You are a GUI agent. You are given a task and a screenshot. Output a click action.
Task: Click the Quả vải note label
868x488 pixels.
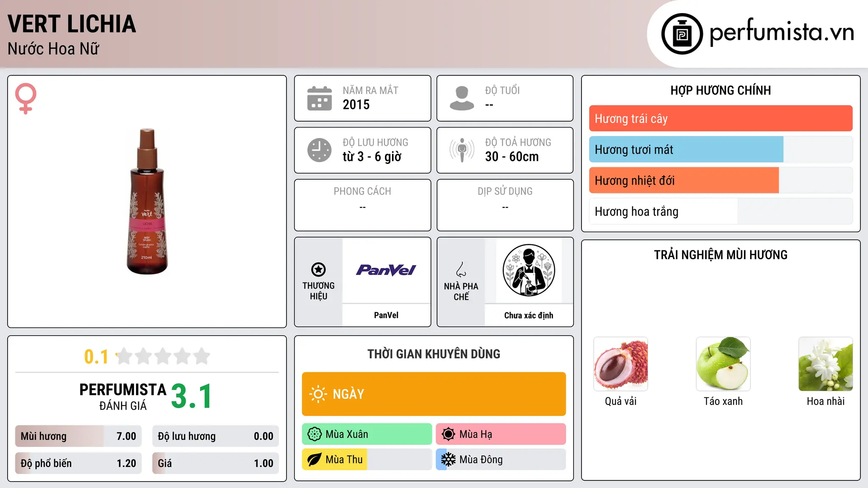620,401
